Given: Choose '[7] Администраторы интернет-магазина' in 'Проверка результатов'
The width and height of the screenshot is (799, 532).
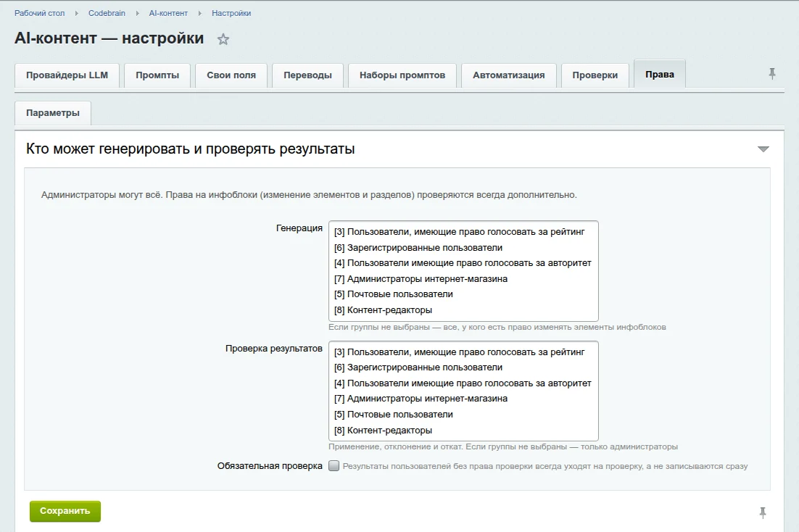Looking at the screenshot, I should 463,399.
